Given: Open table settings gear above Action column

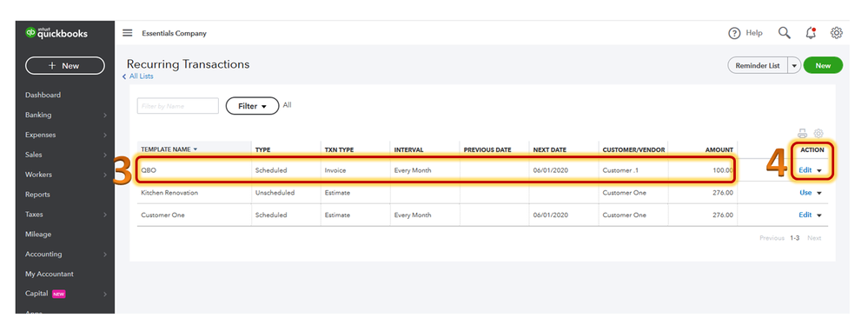Looking at the screenshot, I should 818,133.
